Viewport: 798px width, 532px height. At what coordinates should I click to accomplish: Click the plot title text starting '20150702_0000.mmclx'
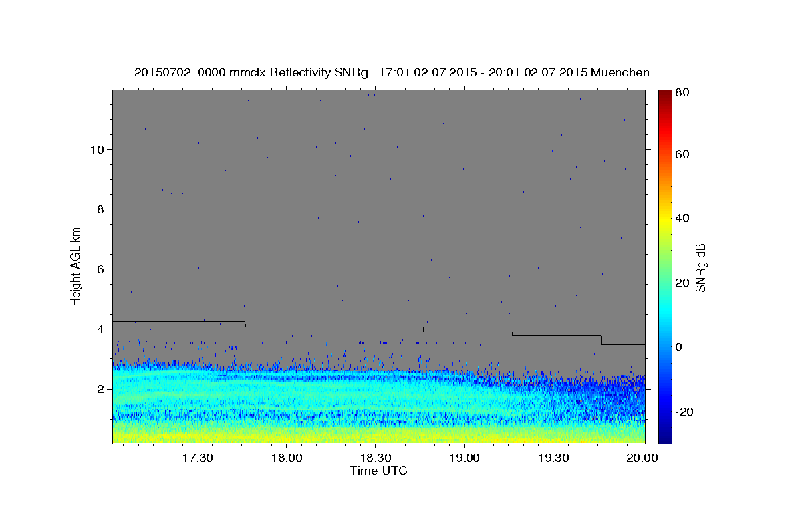point(392,72)
